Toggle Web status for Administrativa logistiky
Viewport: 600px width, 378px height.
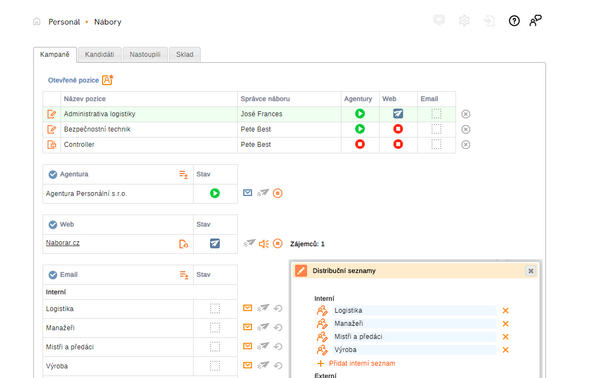(398, 114)
